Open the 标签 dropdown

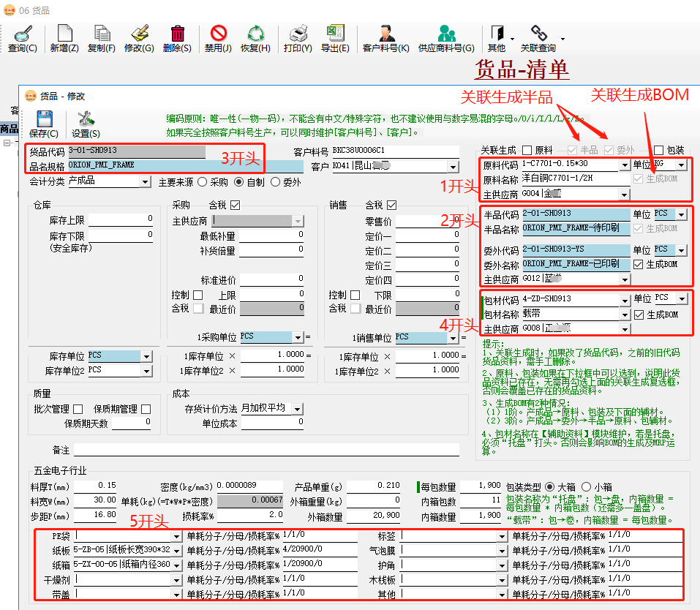pos(503,536)
